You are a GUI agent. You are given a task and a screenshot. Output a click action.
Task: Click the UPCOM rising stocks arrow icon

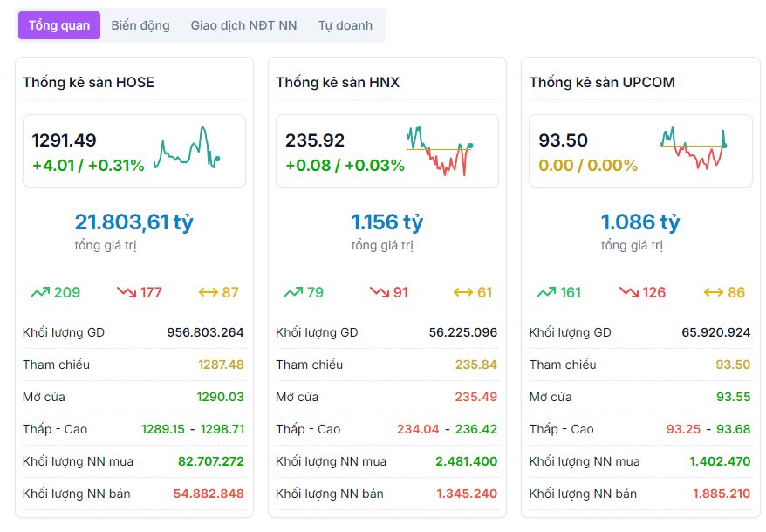[546, 293]
